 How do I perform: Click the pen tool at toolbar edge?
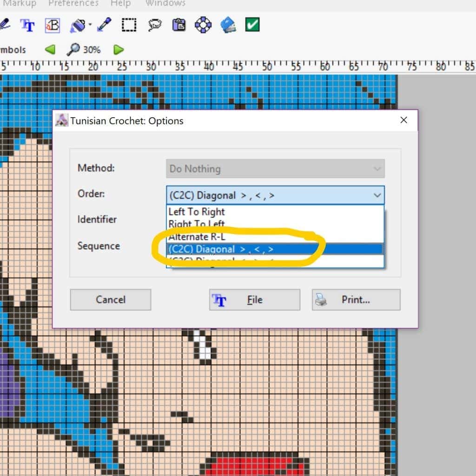(5, 24)
